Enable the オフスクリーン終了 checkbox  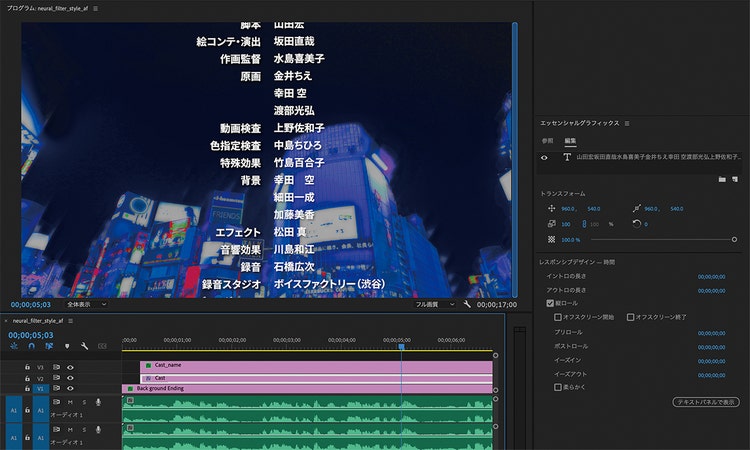tap(630, 317)
